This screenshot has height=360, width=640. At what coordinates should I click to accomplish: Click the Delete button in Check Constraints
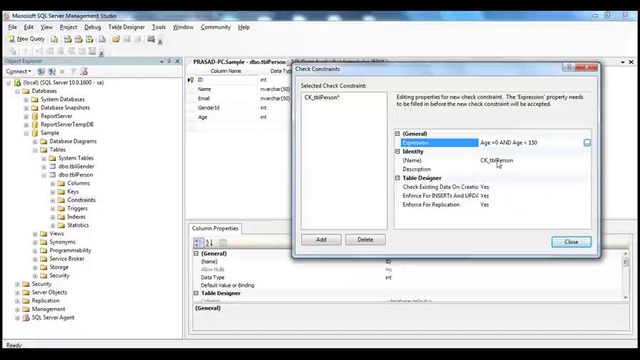point(365,240)
